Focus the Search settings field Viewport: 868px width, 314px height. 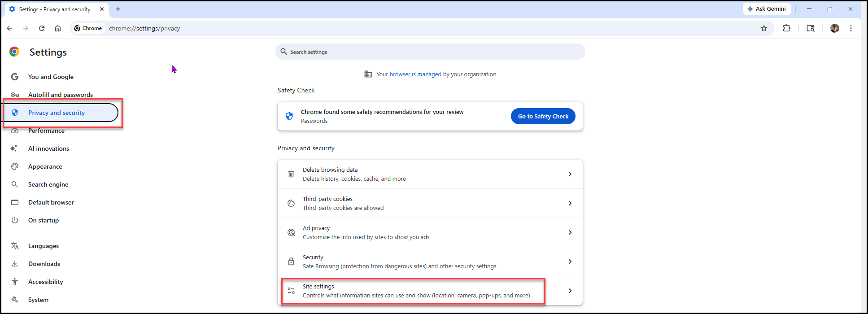[430, 52]
